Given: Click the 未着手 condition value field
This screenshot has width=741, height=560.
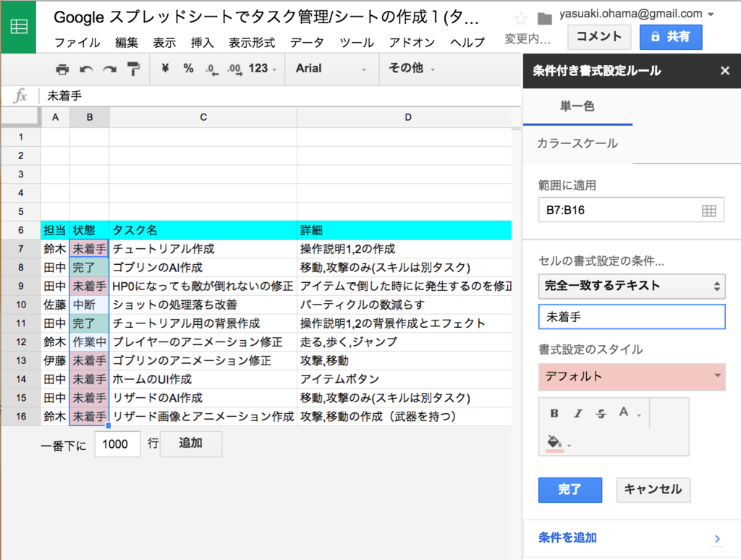Looking at the screenshot, I should click(631, 317).
